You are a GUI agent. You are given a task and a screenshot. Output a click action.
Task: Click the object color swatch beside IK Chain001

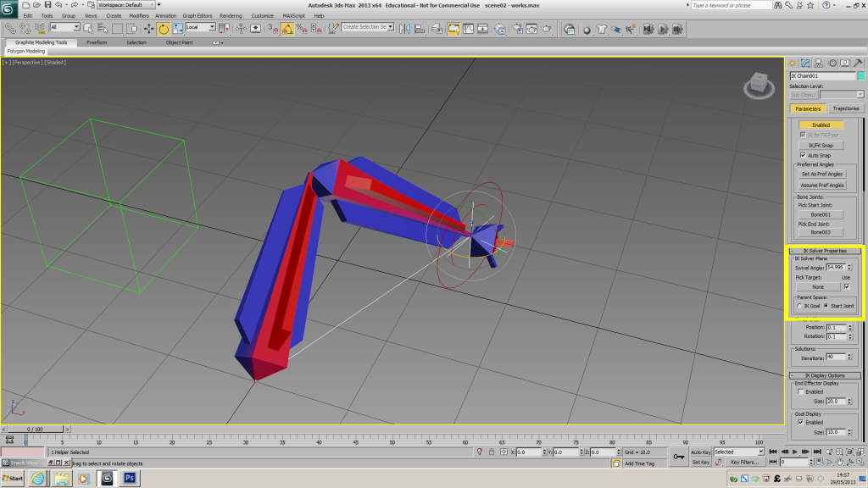coord(860,75)
